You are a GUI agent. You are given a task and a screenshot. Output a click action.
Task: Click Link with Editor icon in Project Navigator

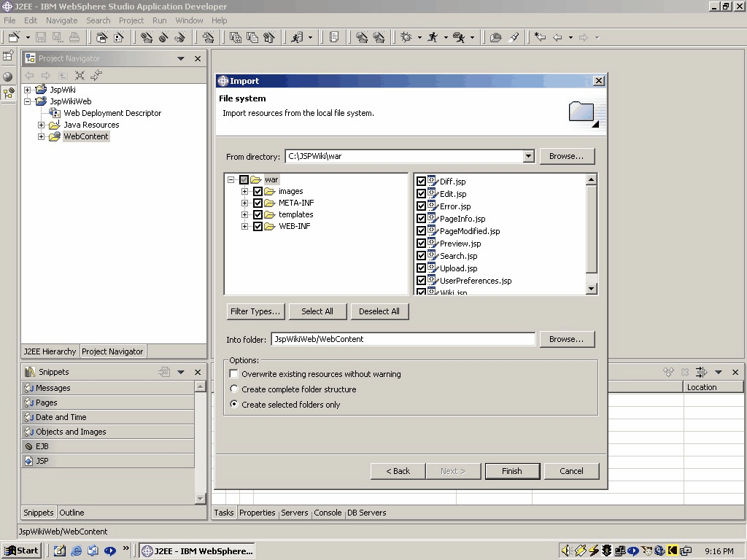coord(96,75)
